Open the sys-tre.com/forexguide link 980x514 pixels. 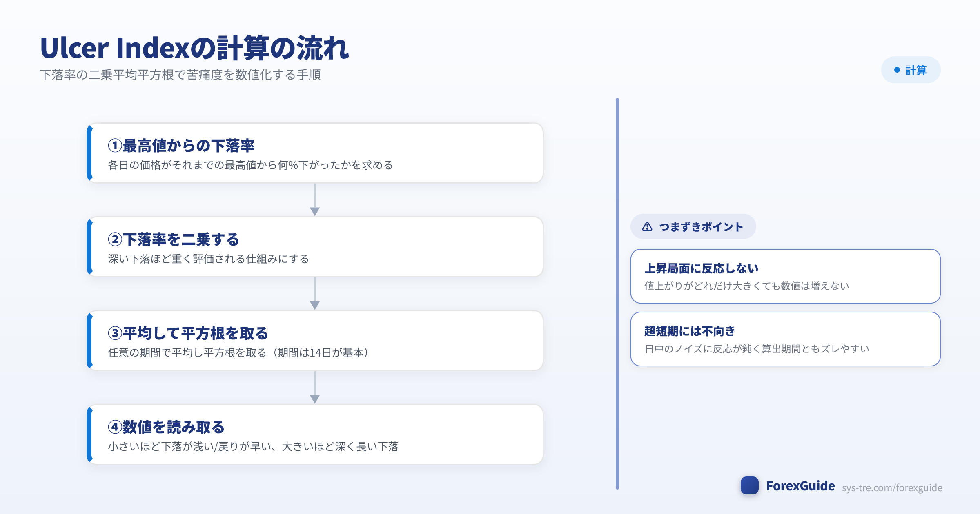pos(892,487)
